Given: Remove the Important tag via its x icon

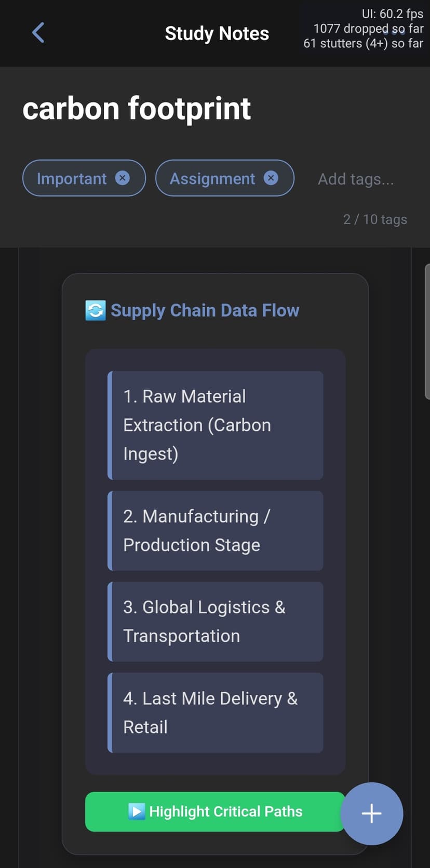Looking at the screenshot, I should click(x=122, y=178).
